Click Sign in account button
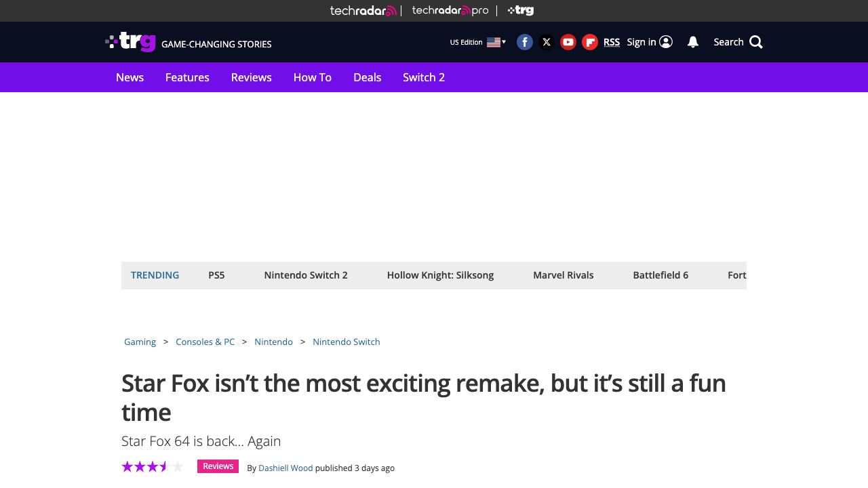Image resolution: width=868 pixels, height=488 pixels. 650,42
